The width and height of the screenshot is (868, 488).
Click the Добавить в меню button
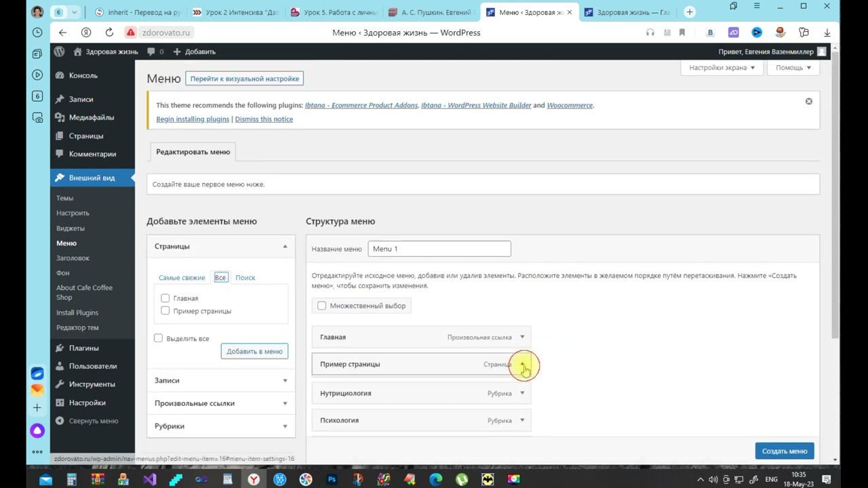[254, 351]
